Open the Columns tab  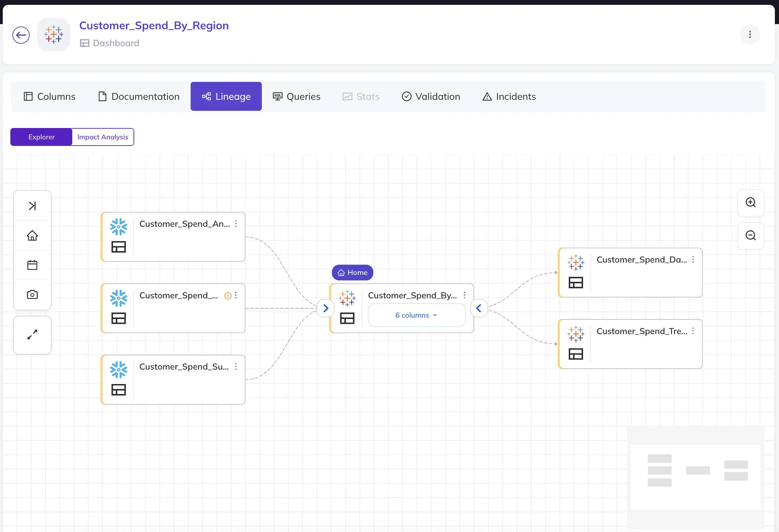click(x=50, y=96)
